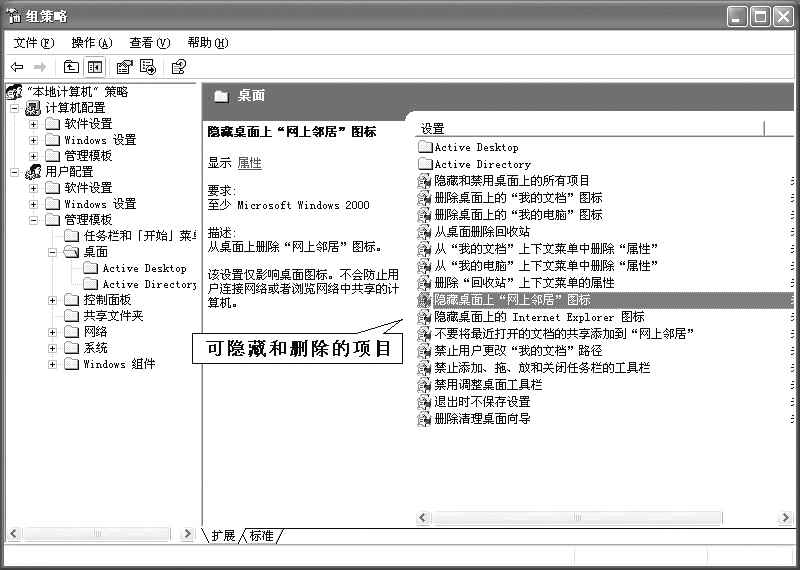The height and width of the screenshot is (570, 800).
Task: Collapse the 用户配置 node
Action: tap(14, 172)
